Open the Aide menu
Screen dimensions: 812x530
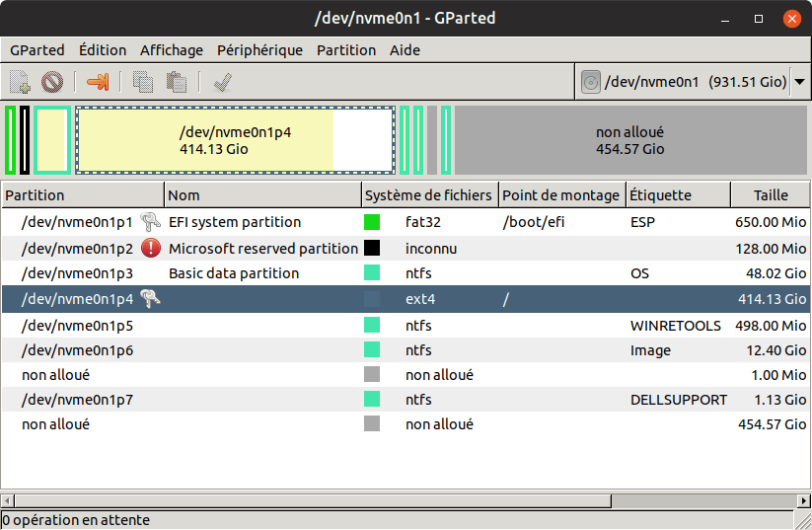(405, 50)
